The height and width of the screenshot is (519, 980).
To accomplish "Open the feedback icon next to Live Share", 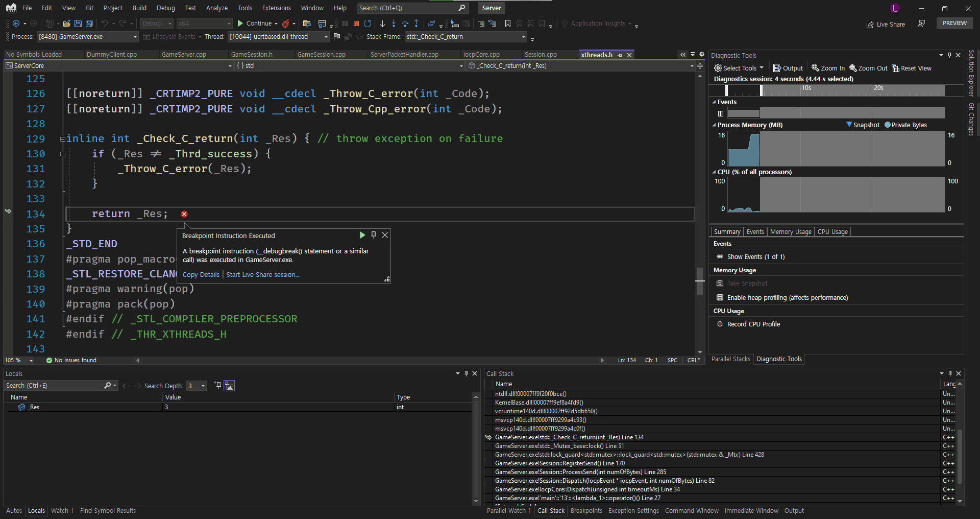I will (921, 23).
